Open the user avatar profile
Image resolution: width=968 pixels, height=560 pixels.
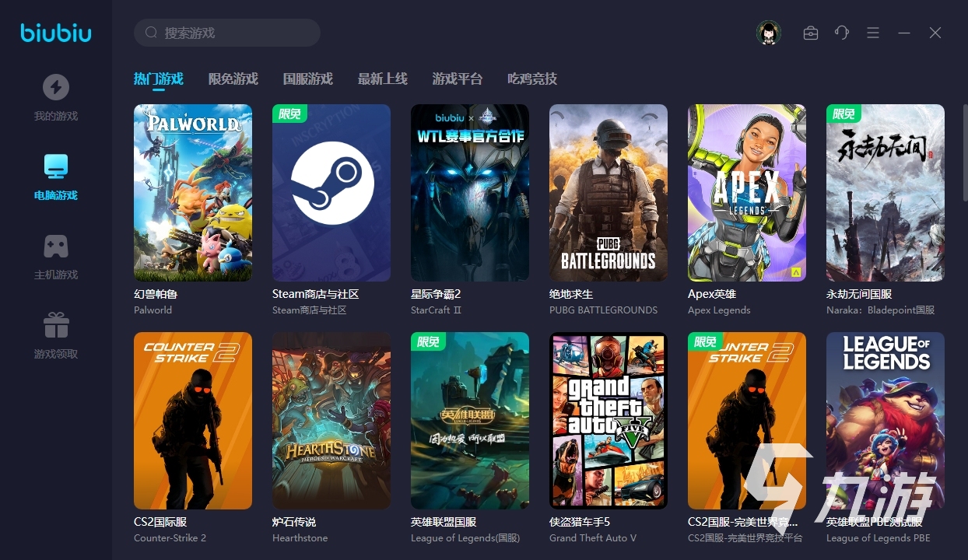tap(769, 33)
